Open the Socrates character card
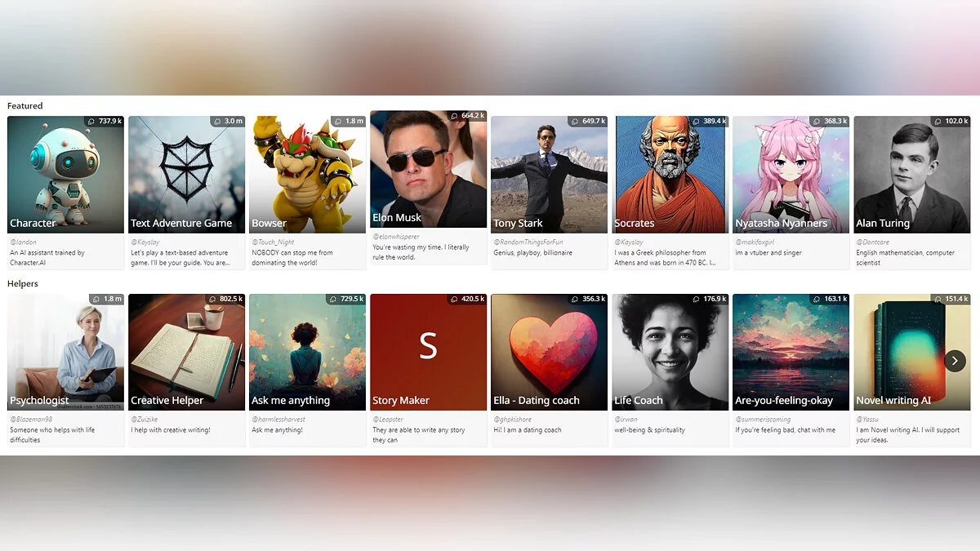Viewport: 980px width, 551px height. (x=670, y=193)
